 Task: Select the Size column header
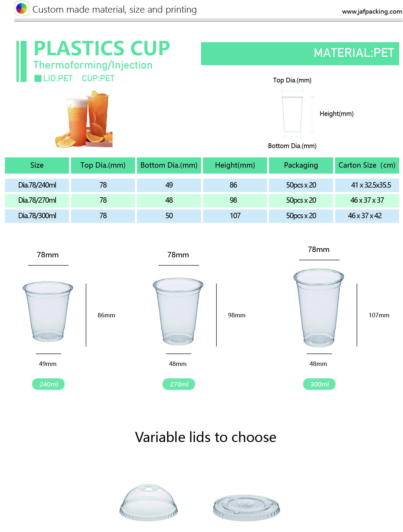point(37,165)
